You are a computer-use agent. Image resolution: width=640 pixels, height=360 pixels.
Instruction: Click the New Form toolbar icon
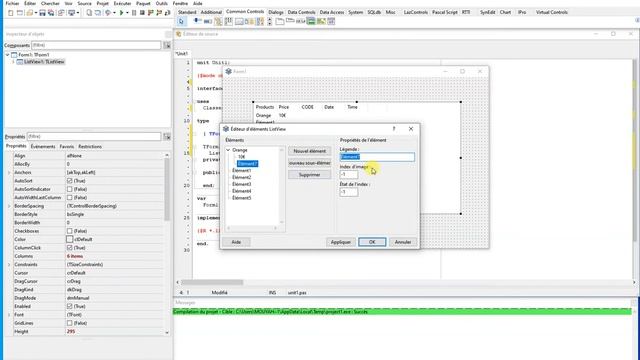(x=20, y=13)
